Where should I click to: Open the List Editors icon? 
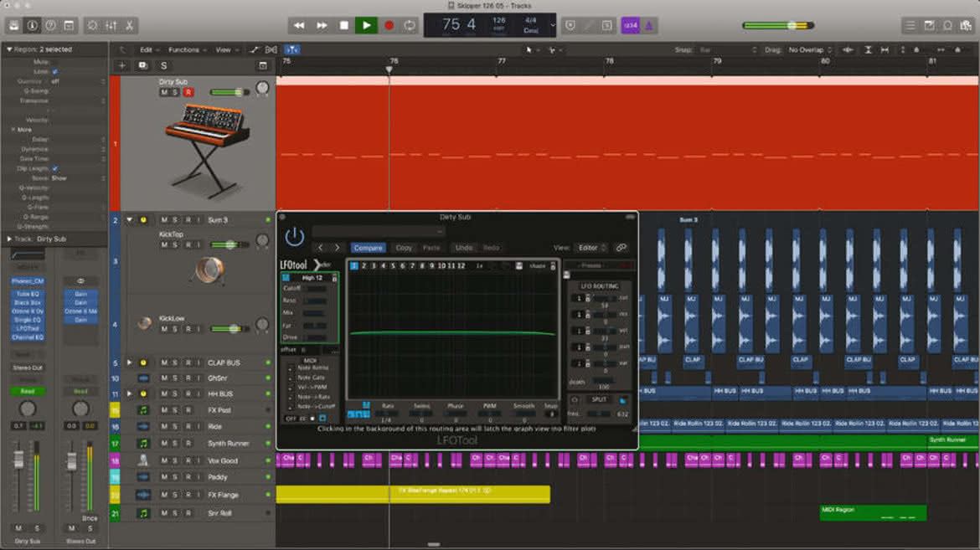(x=910, y=26)
